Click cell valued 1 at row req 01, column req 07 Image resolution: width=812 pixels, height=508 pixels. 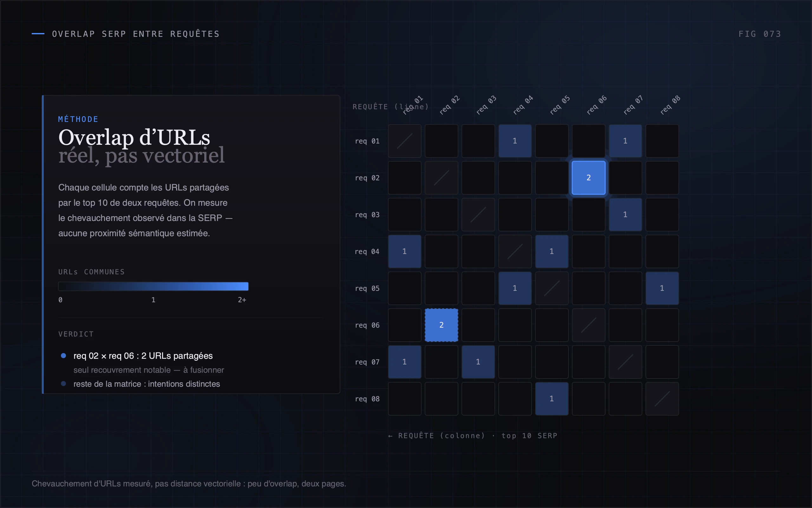625,141
